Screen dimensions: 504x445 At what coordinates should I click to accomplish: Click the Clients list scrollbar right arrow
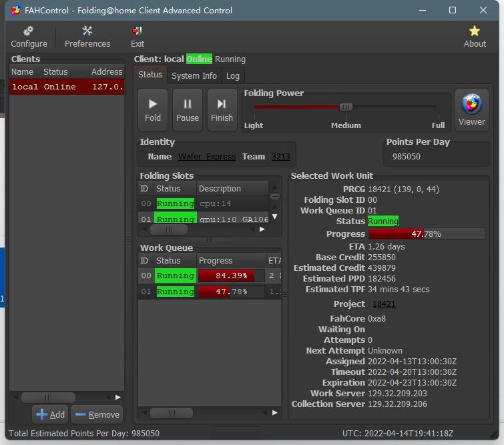[118, 398]
